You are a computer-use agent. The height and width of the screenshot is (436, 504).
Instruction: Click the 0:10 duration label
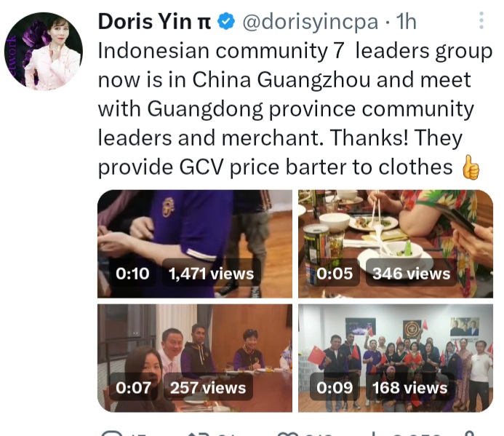tap(132, 274)
